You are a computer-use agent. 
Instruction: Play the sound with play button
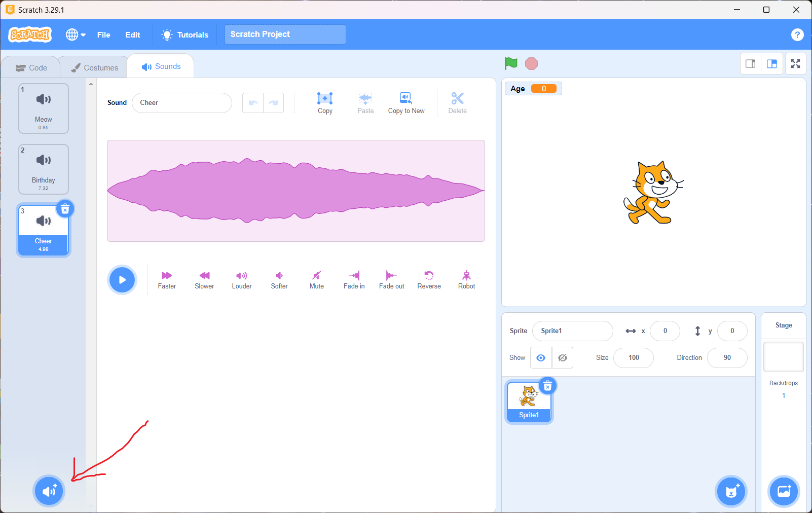pyautogui.click(x=122, y=280)
